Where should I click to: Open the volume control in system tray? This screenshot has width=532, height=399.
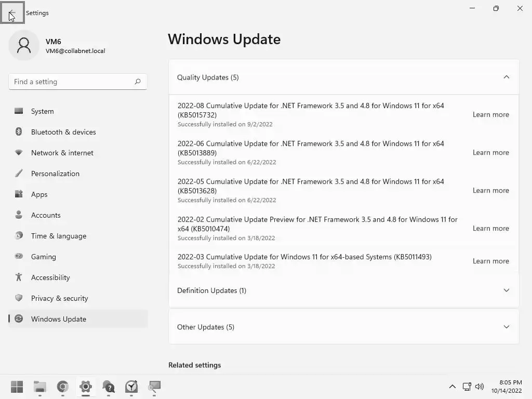pos(480,387)
